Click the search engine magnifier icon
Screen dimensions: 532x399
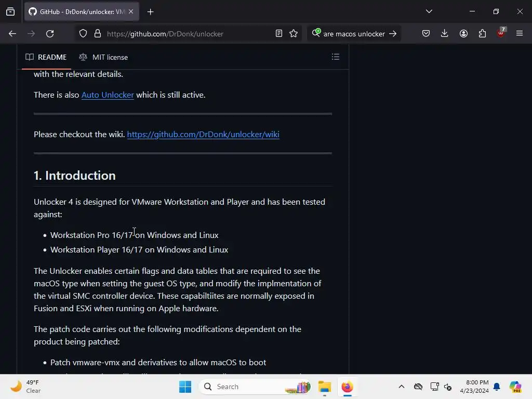316,33
